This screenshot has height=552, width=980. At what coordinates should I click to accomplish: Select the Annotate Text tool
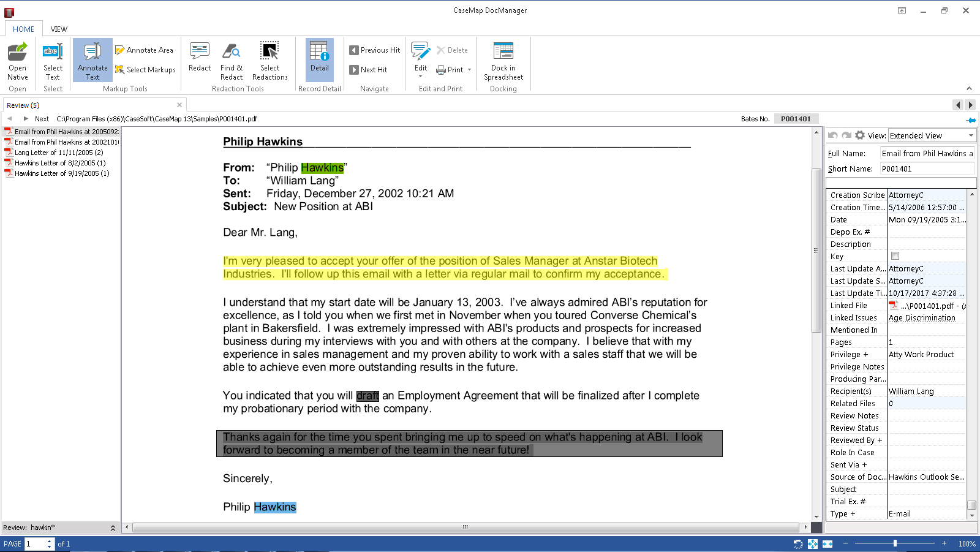pyautogui.click(x=92, y=59)
